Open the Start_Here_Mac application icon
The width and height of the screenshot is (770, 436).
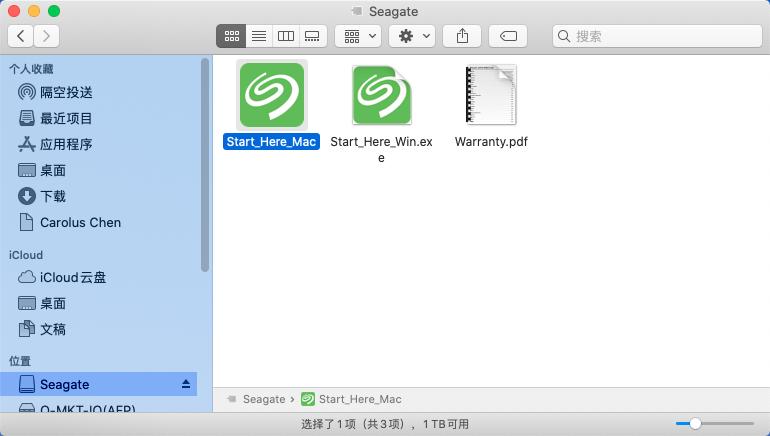coord(271,95)
